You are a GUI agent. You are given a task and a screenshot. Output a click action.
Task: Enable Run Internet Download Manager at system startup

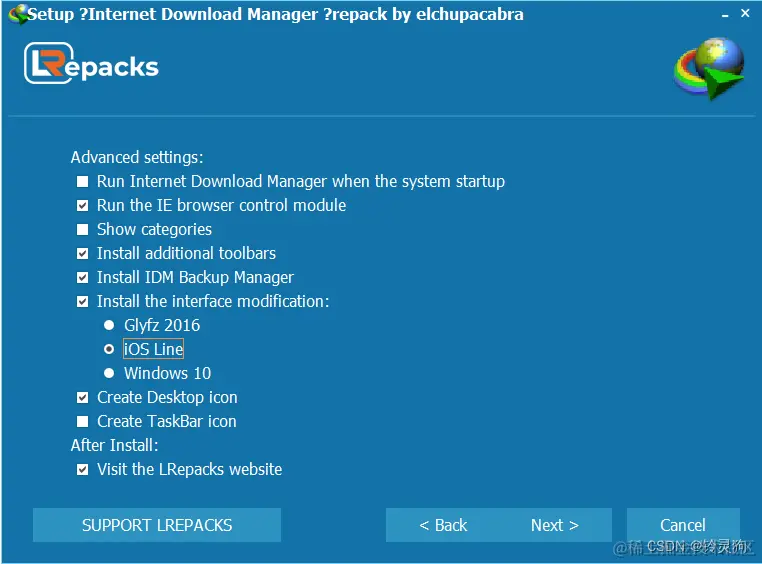[x=83, y=182]
